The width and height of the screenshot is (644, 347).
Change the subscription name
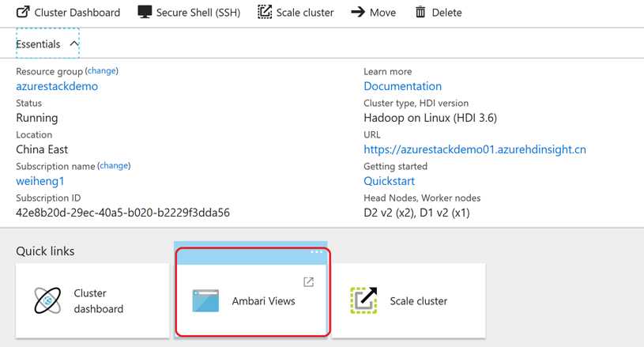(114, 165)
